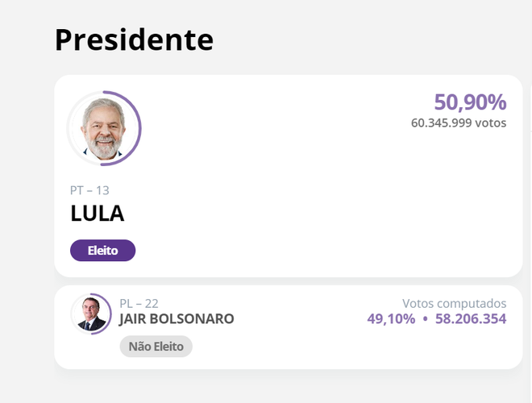Viewport: 532px width, 403px height.
Task: Click the 58.206.354 vote total
Action: point(471,319)
